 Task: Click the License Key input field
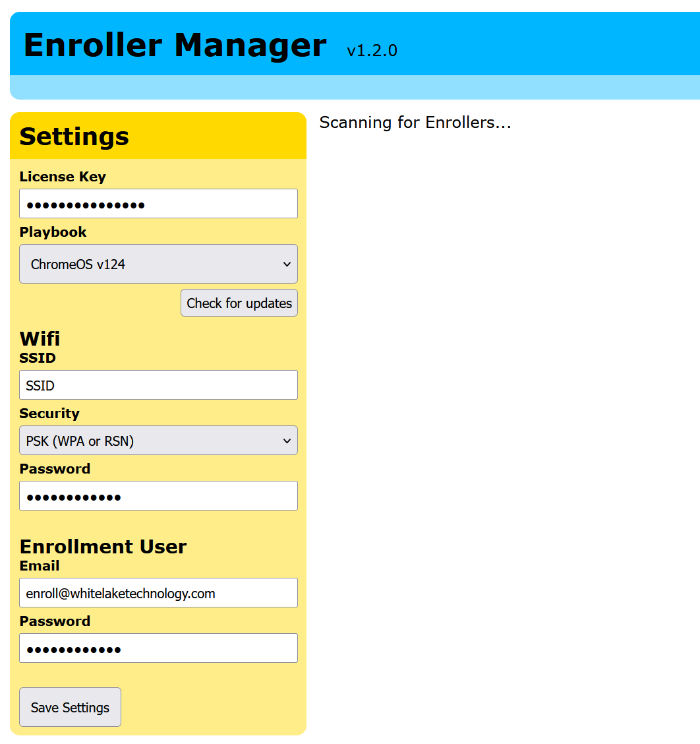(158, 204)
